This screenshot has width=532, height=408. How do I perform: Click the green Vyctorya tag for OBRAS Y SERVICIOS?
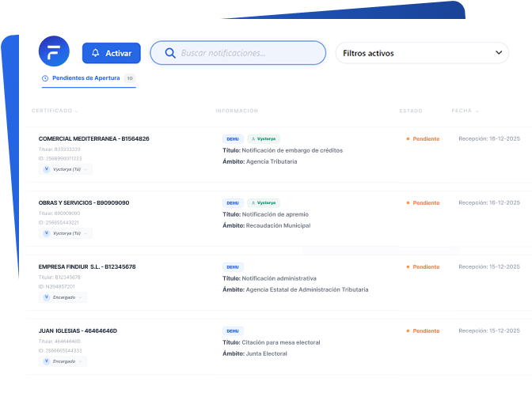(x=264, y=202)
